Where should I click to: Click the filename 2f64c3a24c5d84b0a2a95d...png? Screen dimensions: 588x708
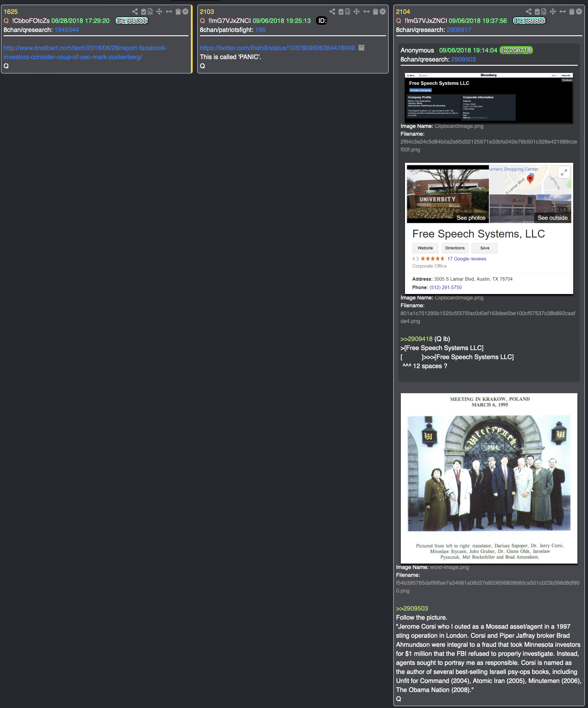point(488,146)
